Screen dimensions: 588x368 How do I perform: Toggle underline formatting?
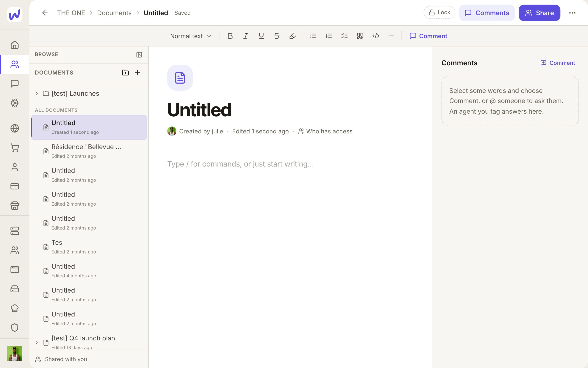click(261, 36)
